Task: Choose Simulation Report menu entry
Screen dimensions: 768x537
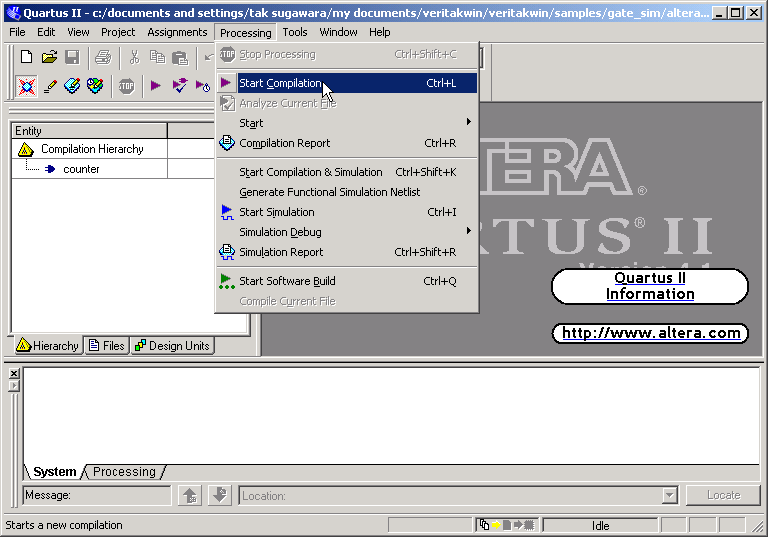Action: pos(347,252)
